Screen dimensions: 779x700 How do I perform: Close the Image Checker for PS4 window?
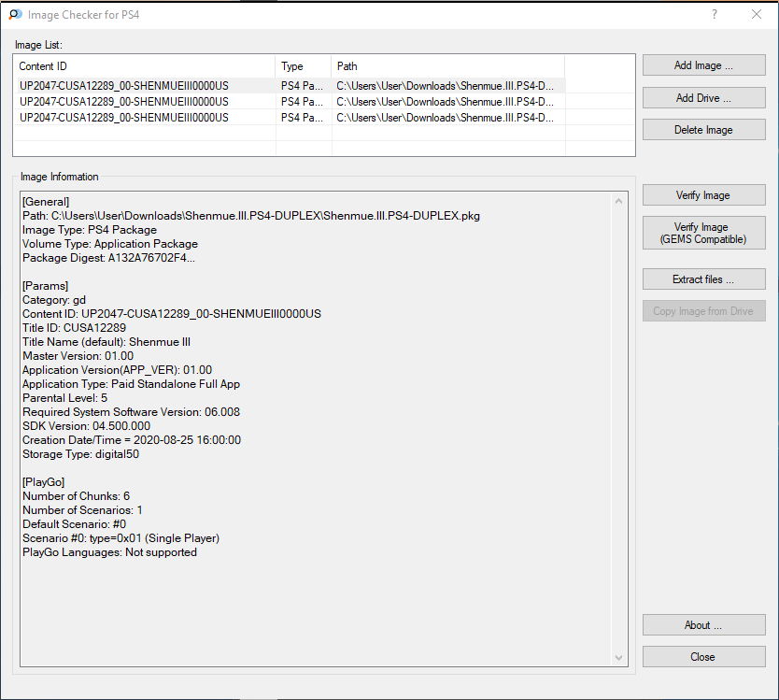click(x=757, y=14)
